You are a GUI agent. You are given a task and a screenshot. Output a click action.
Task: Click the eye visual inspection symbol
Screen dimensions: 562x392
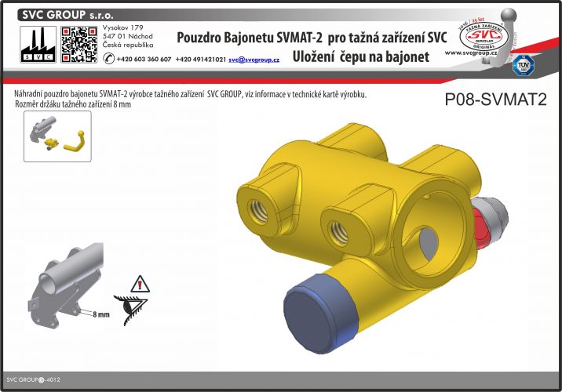(x=130, y=310)
